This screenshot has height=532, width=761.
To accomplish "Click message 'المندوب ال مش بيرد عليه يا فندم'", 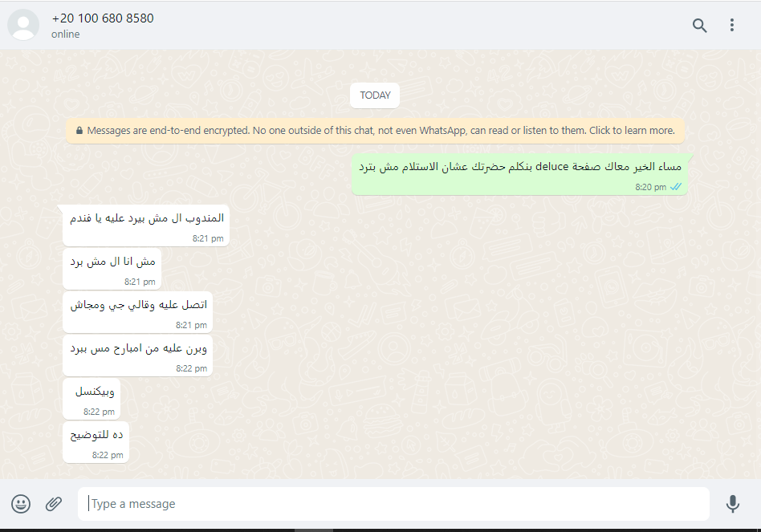I will pyautogui.click(x=149, y=218).
